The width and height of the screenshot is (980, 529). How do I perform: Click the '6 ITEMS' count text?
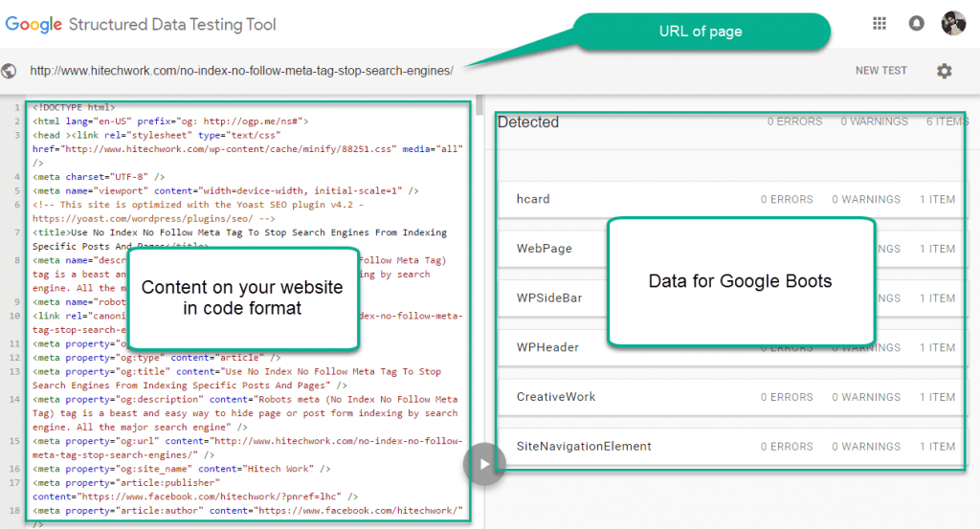click(x=947, y=121)
